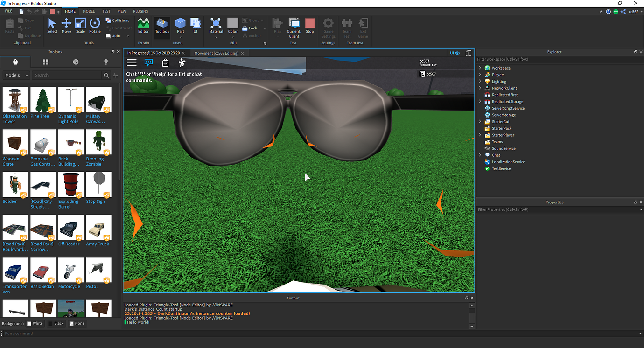
Task: Open the UI insert button
Action: [x=196, y=26]
